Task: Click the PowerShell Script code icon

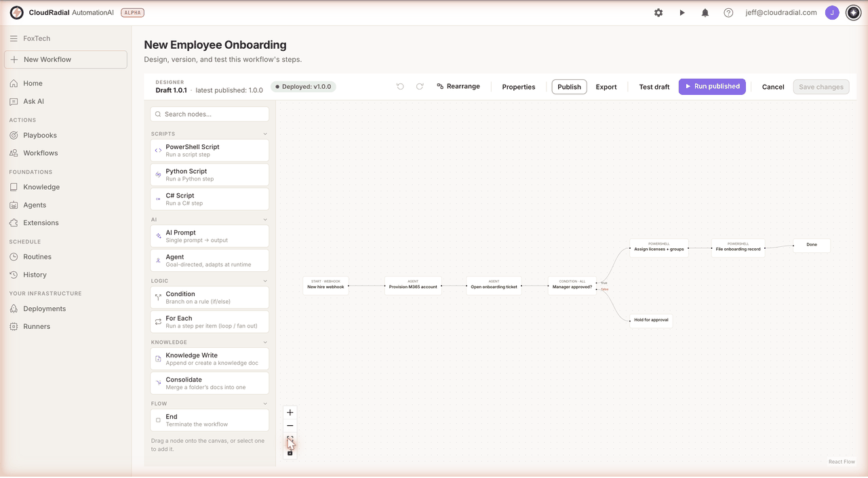Action: 158,151
